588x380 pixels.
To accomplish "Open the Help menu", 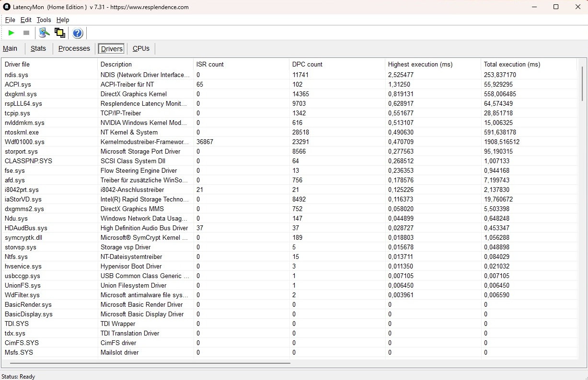I will (x=63, y=20).
